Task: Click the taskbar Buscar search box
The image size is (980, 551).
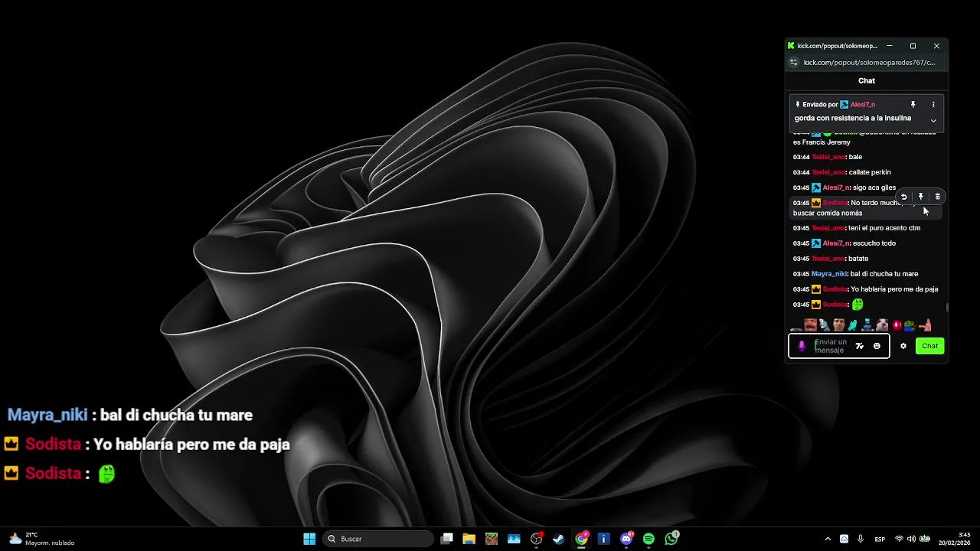Action: [x=379, y=539]
